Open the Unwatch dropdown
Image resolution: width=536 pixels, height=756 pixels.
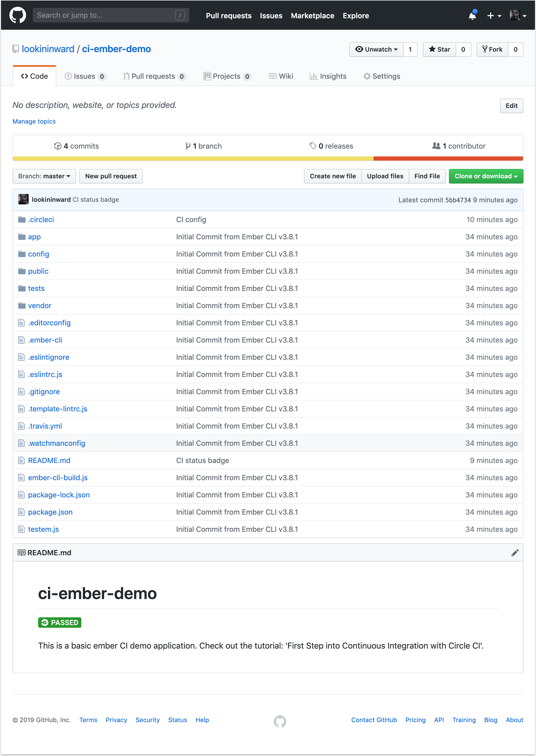coord(377,49)
